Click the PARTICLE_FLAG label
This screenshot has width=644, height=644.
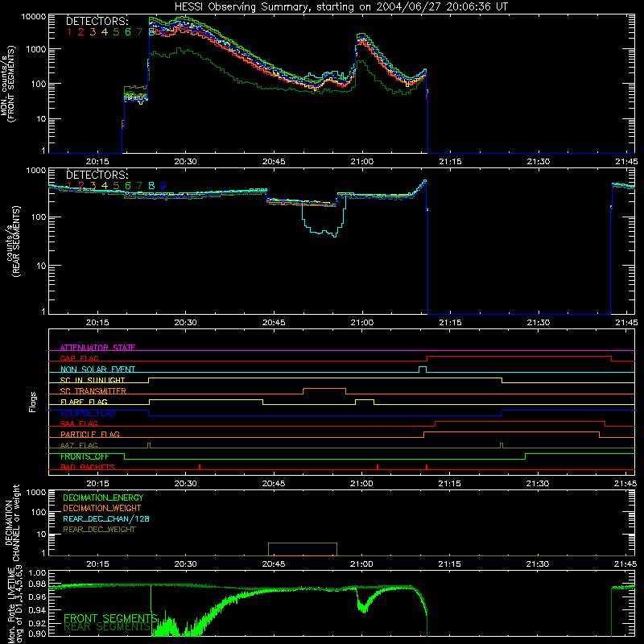(90, 434)
